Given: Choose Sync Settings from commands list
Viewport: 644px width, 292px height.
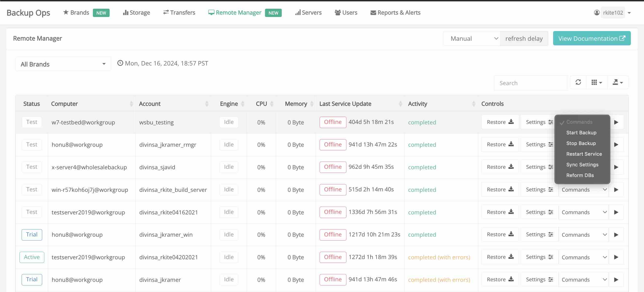Looking at the screenshot, I should pyautogui.click(x=582, y=164).
